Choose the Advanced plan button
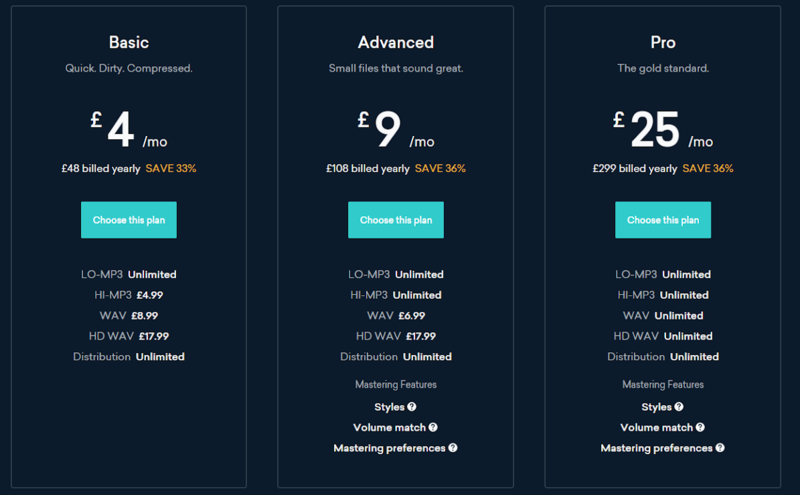The image size is (800, 495). click(395, 220)
